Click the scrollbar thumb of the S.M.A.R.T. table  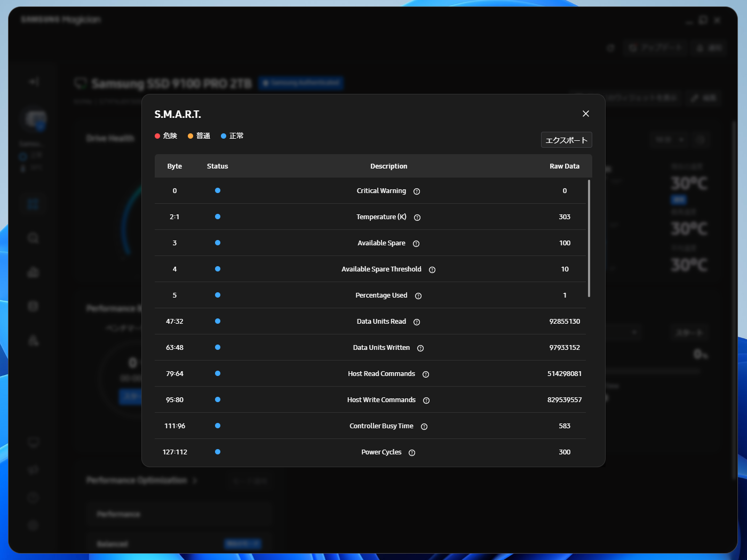point(589,238)
